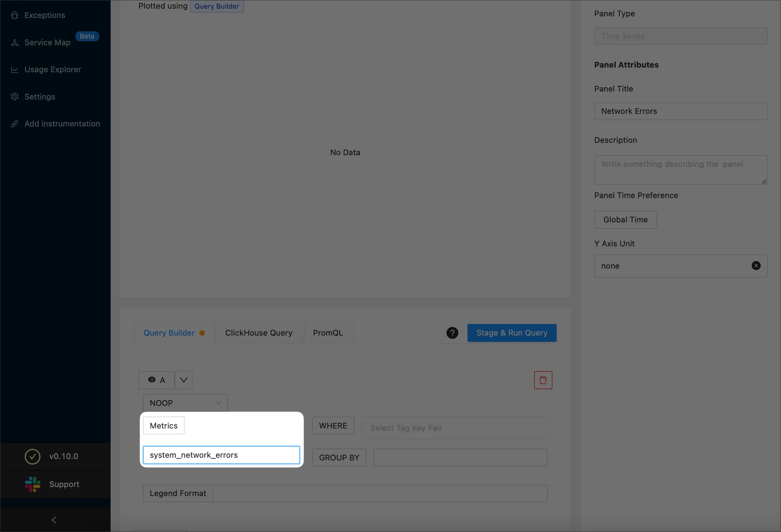Viewport: 781px width, 532px height.
Task: Click the Slack Support icon
Action: (x=33, y=484)
